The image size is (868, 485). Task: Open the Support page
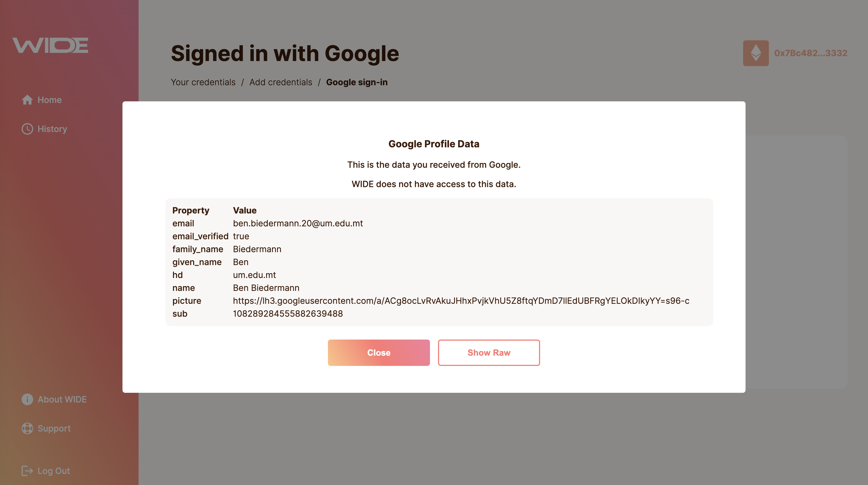pyautogui.click(x=54, y=428)
